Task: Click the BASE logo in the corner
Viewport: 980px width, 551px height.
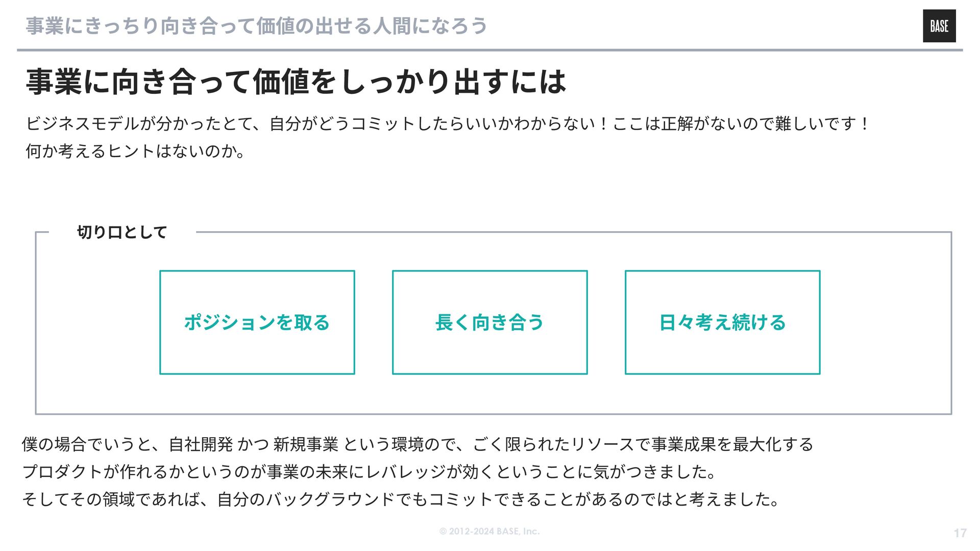Action: (939, 26)
